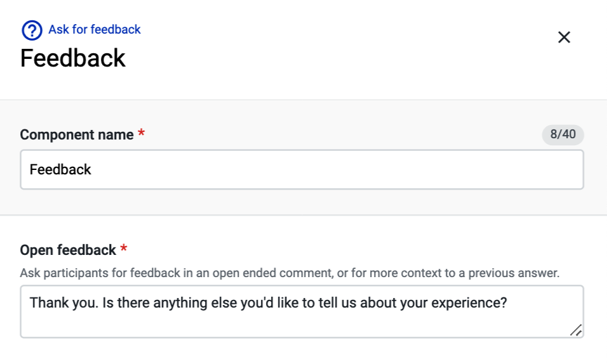Place cursor after "experience?" in text area

[x=509, y=303]
